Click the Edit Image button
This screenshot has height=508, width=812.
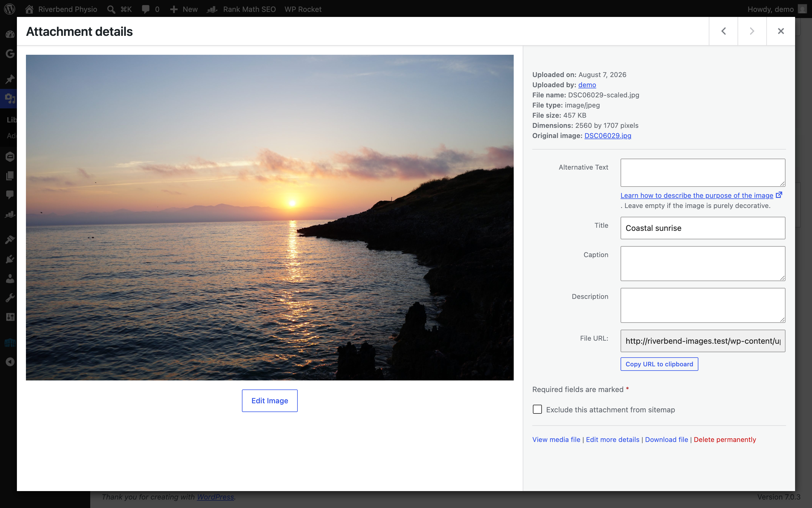coord(270,400)
